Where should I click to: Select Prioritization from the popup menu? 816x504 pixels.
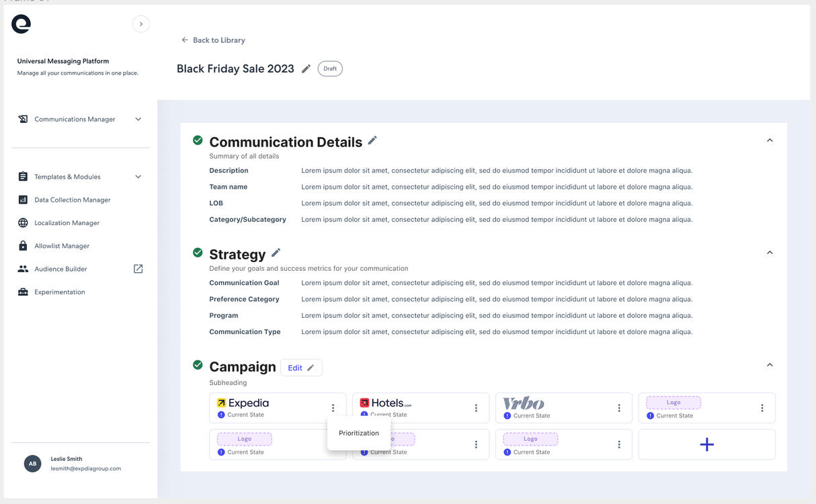tap(359, 433)
